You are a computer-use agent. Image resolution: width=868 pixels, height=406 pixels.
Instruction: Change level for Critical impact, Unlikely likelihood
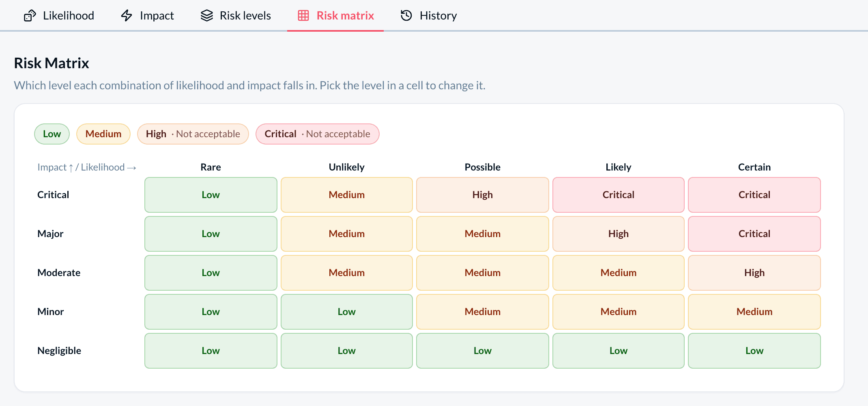click(x=347, y=195)
